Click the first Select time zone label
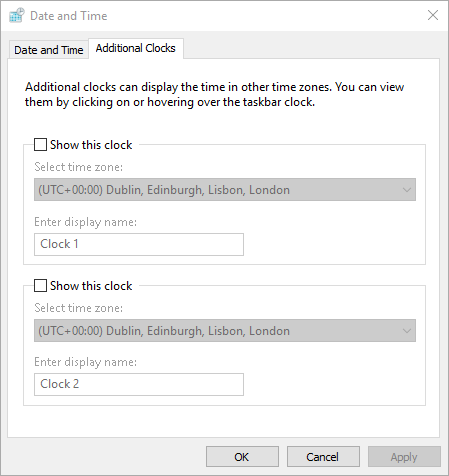The height and width of the screenshot is (476, 449). (79, 167)
